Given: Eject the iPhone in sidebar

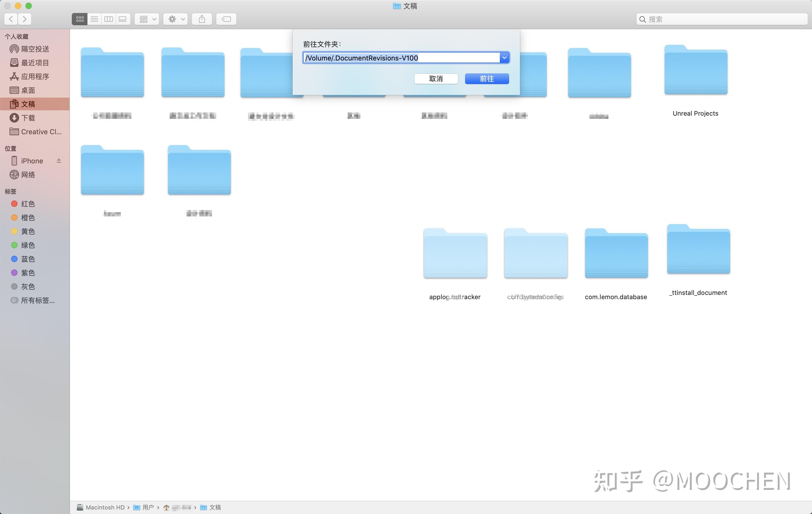Looking at the screenshot, I should [59, 161].
